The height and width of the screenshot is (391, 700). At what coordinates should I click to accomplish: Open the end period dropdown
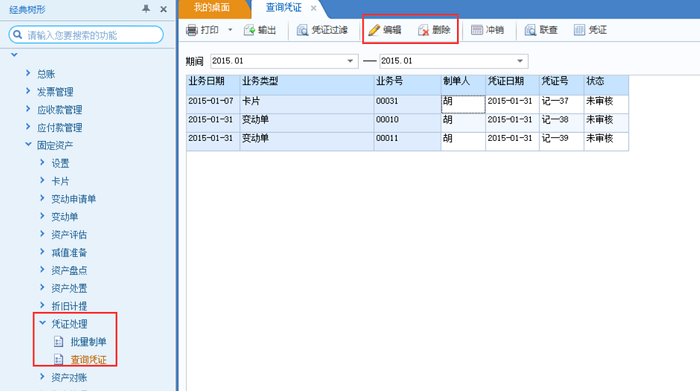coord(520,61)
